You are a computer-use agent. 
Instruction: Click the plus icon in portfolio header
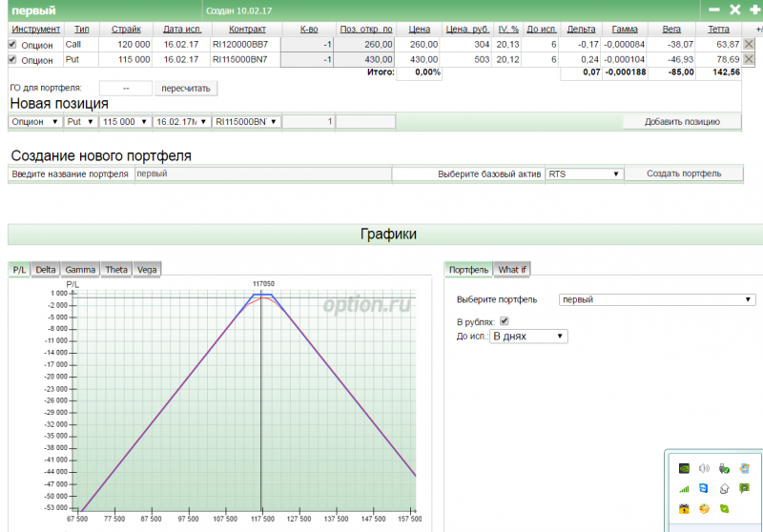tap(755, 10)
